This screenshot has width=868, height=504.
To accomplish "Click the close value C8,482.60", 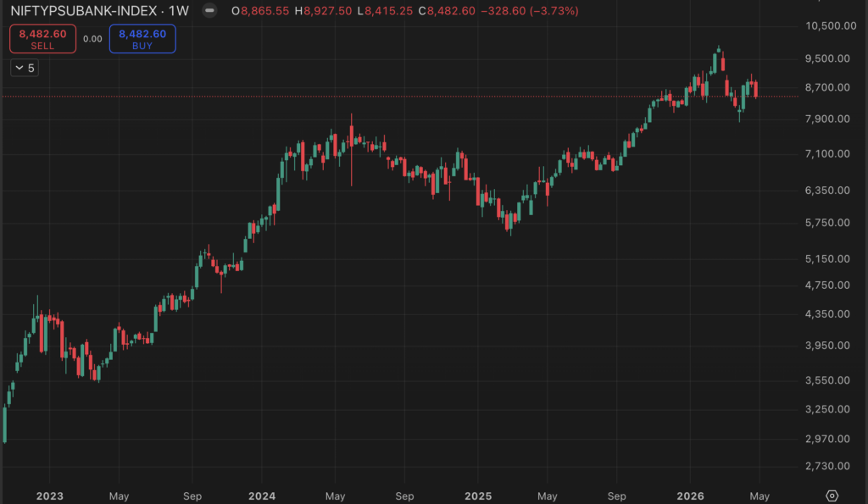I will (x=447, y=11).
